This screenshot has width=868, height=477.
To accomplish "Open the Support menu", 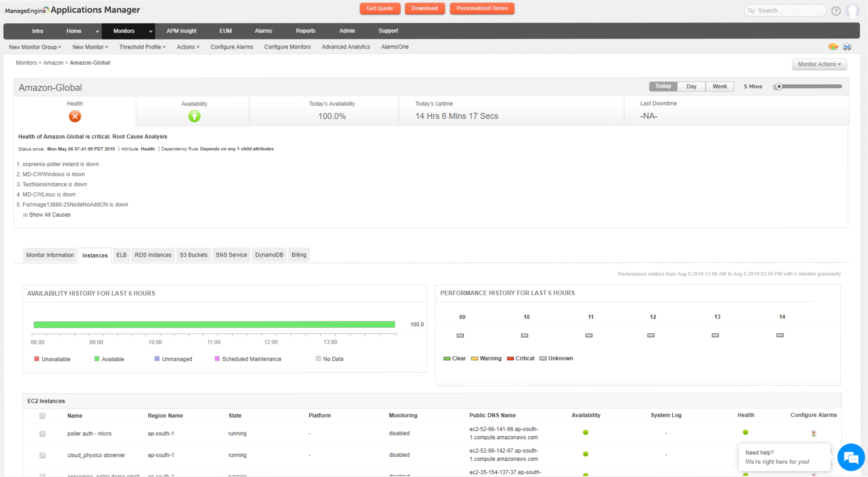I will [x=388, y=31].
